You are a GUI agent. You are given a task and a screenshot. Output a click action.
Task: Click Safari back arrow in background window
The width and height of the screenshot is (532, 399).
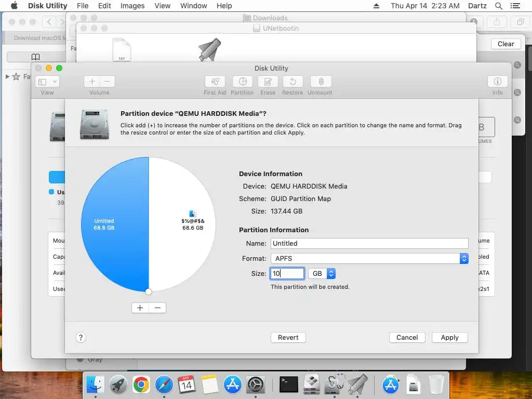[49, 22]
